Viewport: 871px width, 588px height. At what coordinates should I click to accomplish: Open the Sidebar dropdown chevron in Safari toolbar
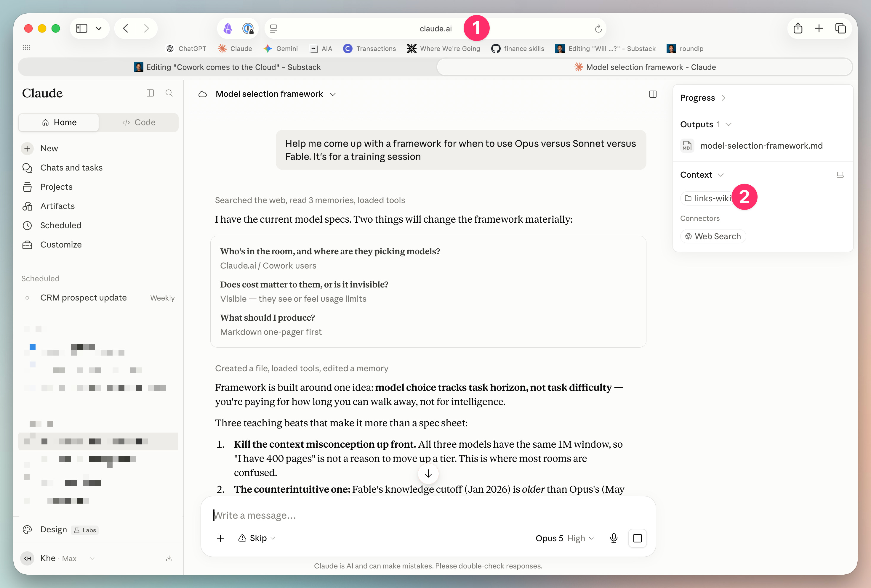[99, 28]
